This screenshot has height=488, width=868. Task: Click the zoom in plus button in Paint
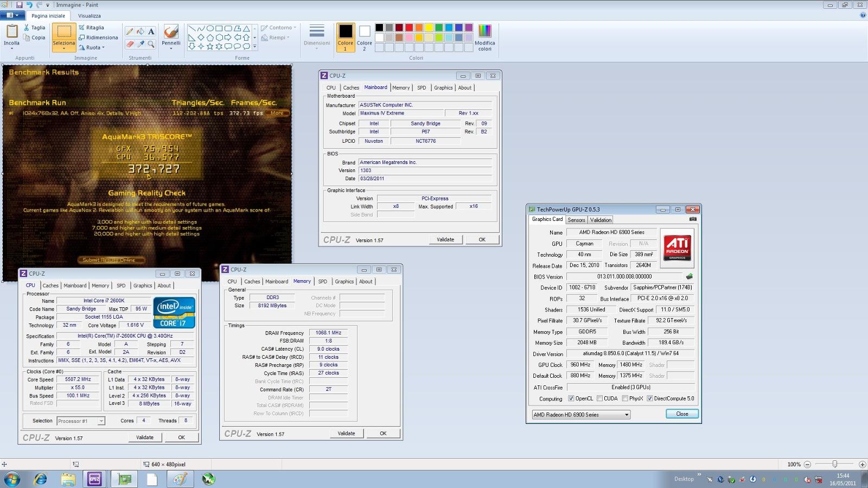862,464
